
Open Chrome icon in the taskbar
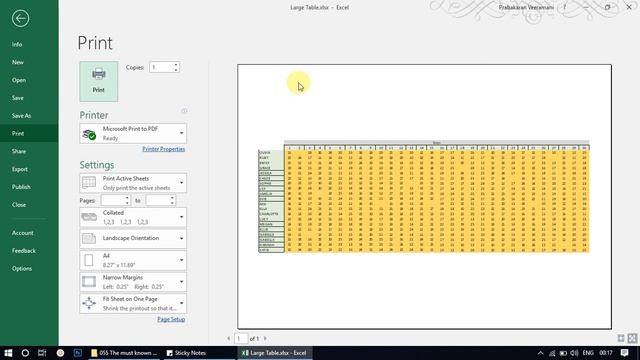click(x=60, y=353)
